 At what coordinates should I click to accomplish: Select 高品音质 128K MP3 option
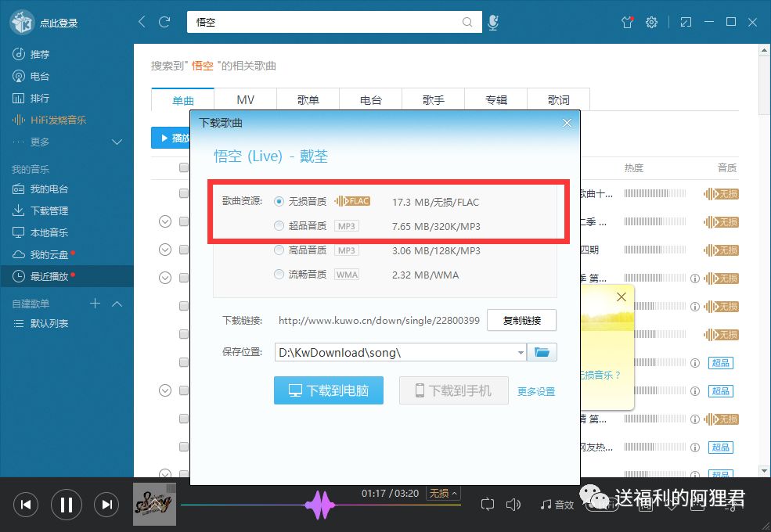coord(279,250)
